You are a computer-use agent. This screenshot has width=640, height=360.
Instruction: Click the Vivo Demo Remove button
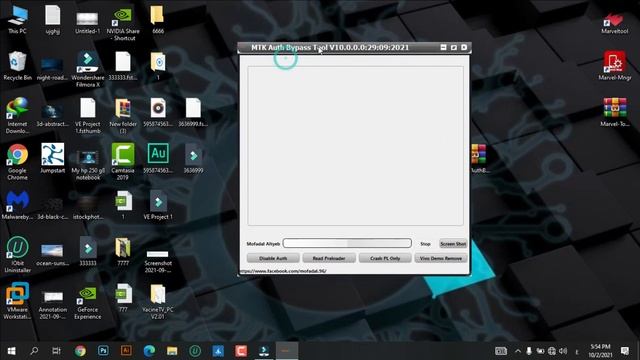click(441, 258)
